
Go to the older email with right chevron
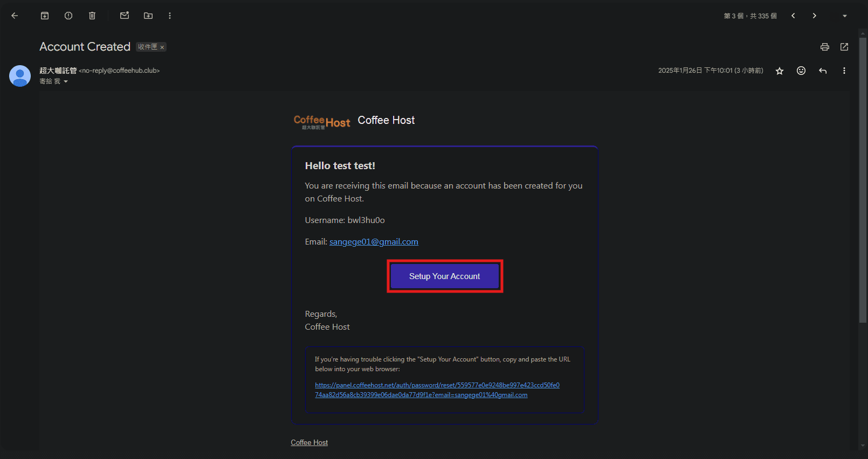pos(815,16)
